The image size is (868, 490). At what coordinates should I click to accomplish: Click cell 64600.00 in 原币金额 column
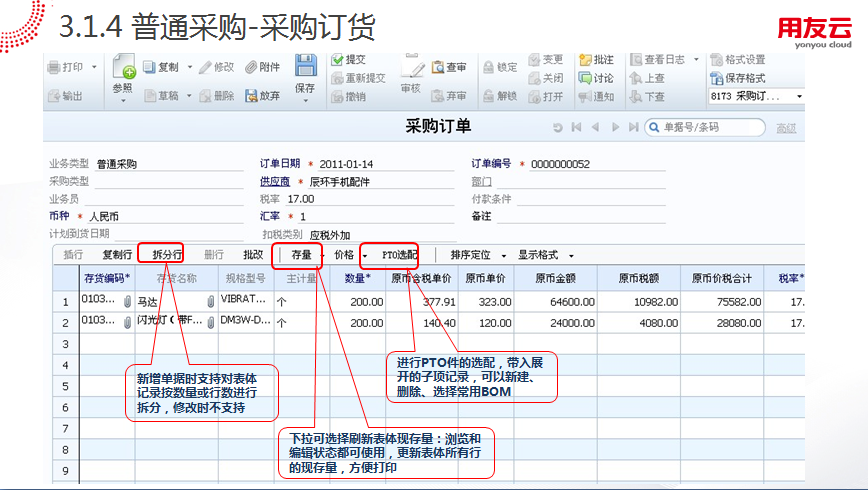click(x=556, y=302)
